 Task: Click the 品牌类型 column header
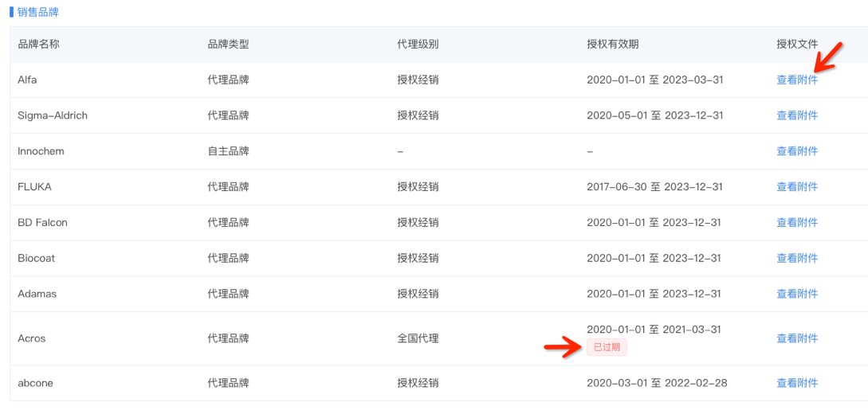pos(228,45)
